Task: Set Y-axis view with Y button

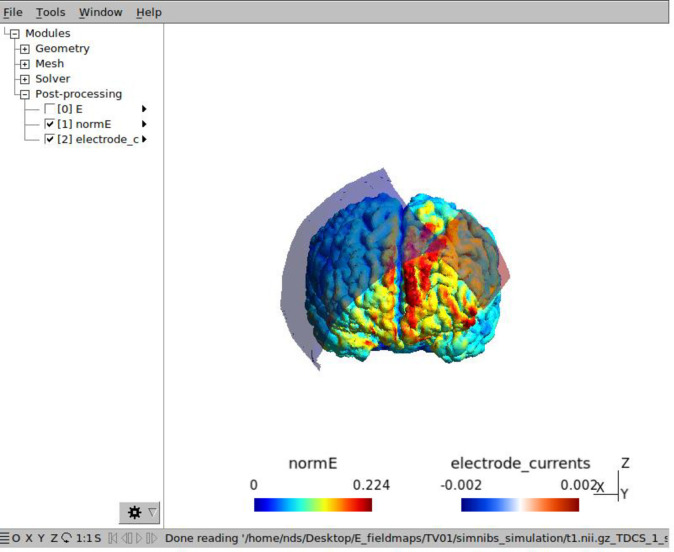Action: 41,538
